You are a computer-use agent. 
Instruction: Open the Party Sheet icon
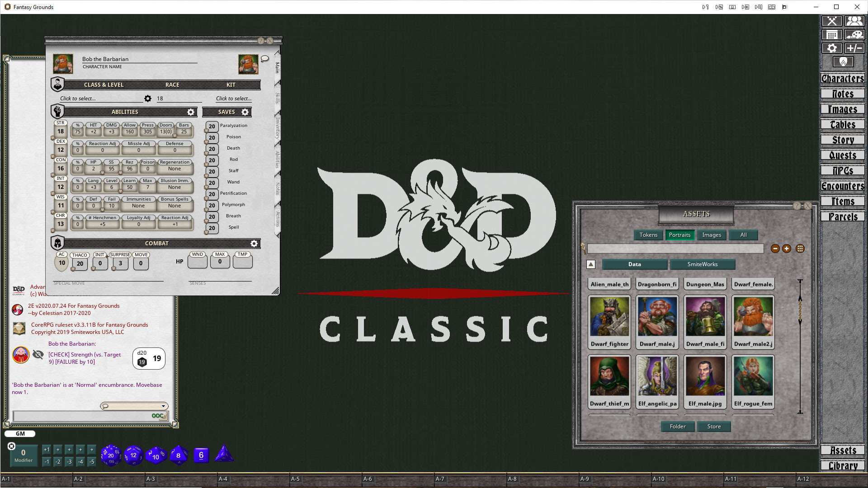click(854, 21)
